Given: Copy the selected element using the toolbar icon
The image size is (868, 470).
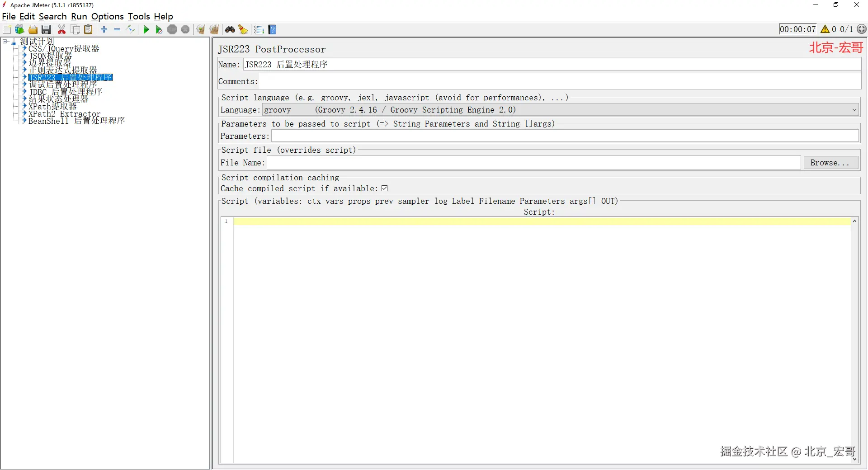Looking at the screenshot, I should 75,30.
